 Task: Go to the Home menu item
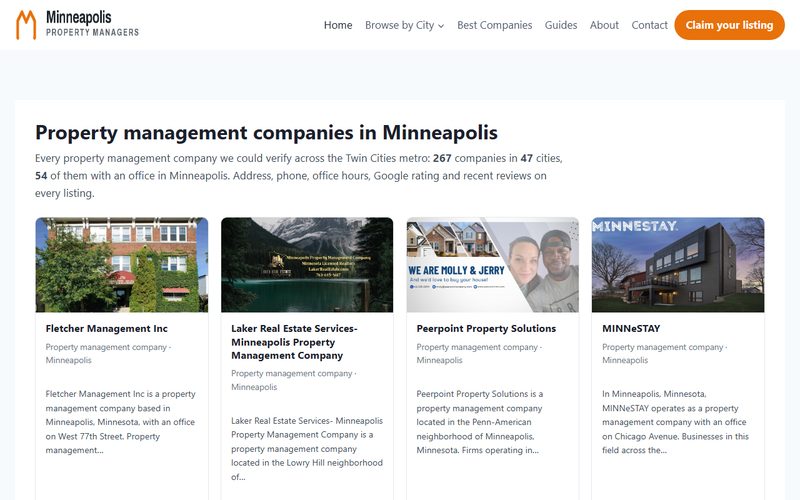pos(338,25)
